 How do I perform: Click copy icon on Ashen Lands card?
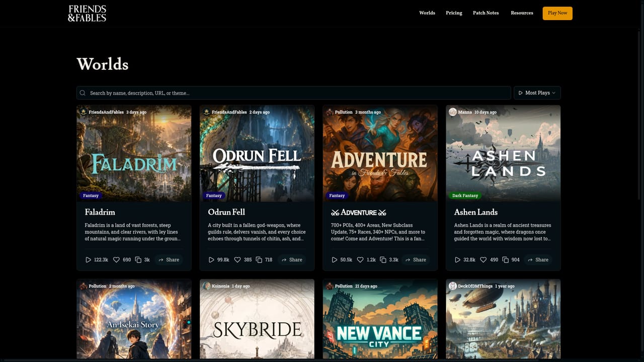click(505, 260)
